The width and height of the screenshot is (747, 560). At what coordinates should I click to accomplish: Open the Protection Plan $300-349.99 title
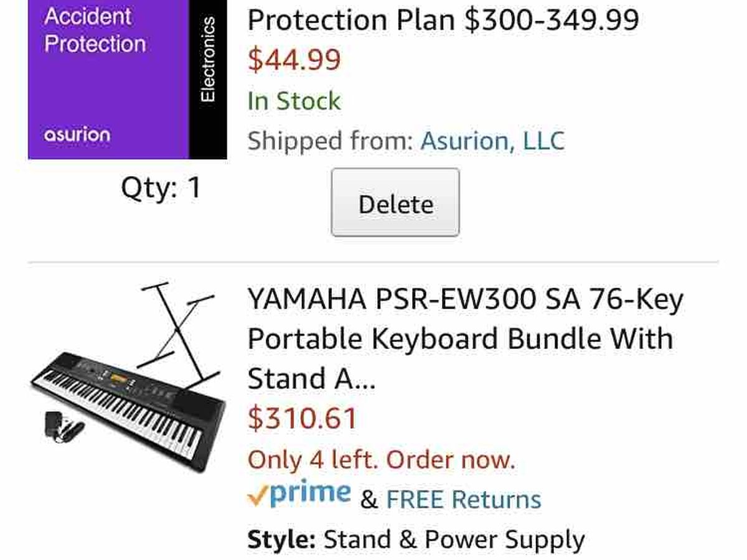point(443,20)
